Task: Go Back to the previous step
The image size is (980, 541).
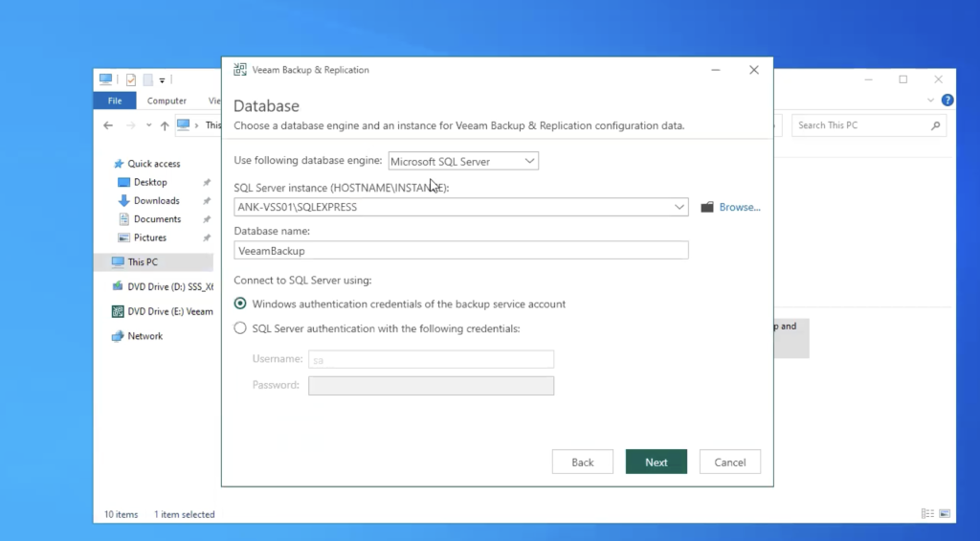Action: pos(583,462)
